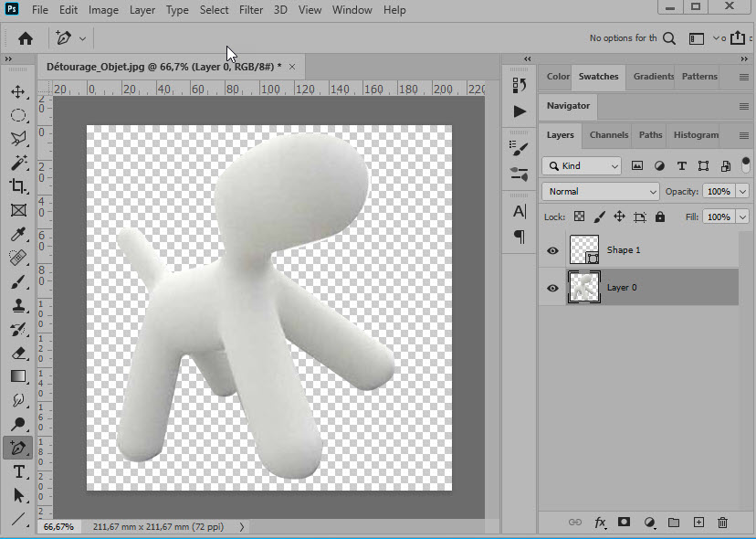This screenshot has width=756, height=539.
Task: Open the tool preset picker arrow
Action: (82, 38)
